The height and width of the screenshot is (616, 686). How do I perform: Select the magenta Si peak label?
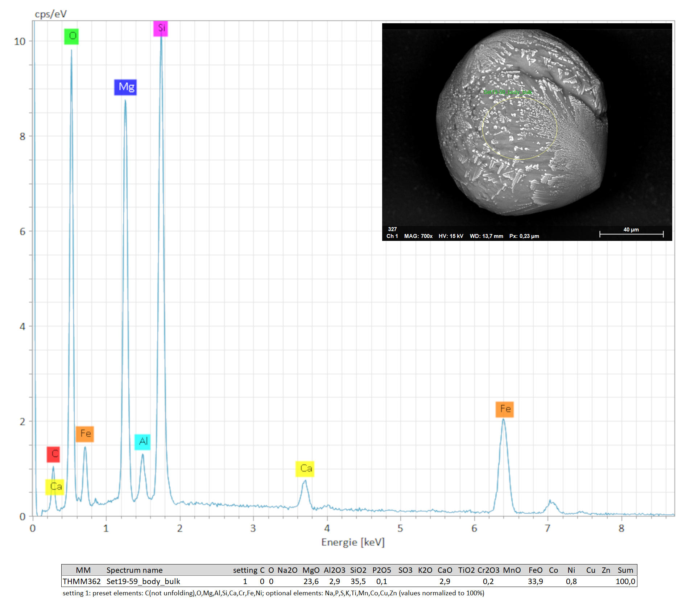point(161,28)
